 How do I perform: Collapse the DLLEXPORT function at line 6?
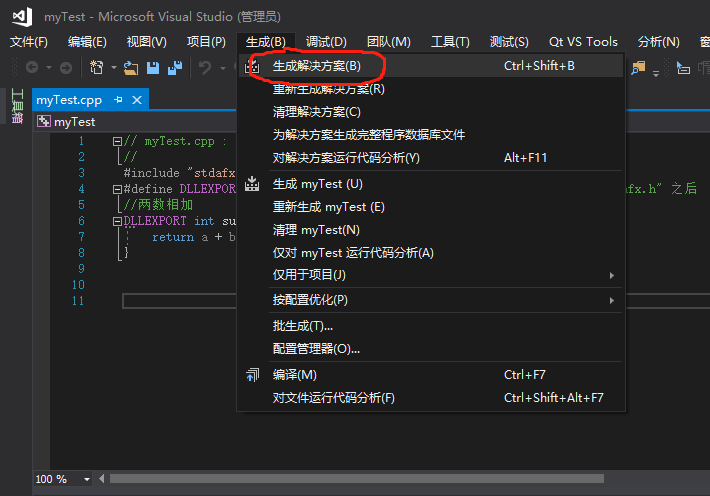click(117, 221)
